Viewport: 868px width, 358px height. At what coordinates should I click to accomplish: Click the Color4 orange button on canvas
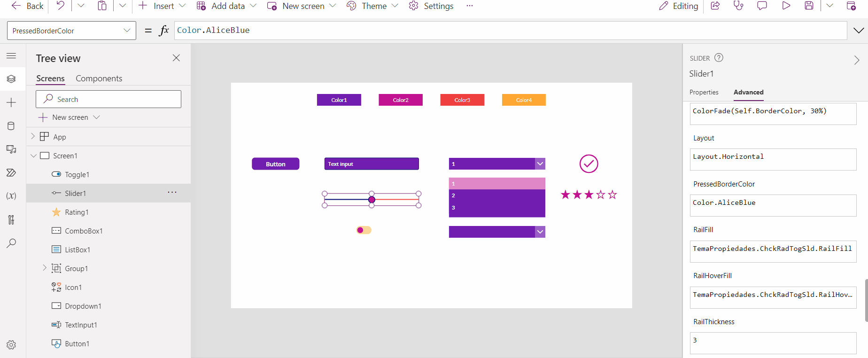coord(524,100)
